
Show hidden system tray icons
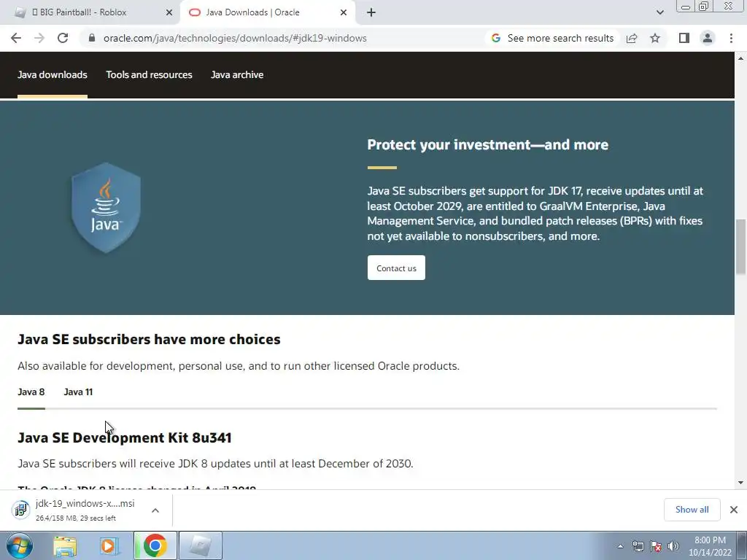pos(620,546)
